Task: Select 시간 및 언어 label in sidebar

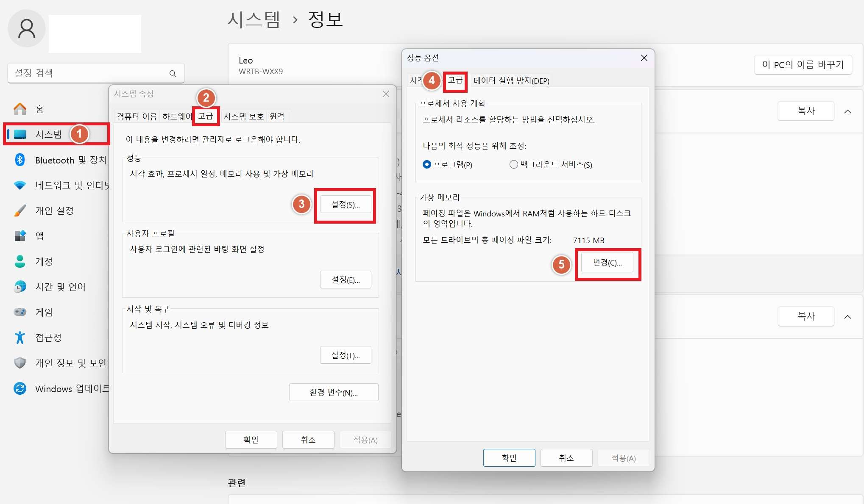Action: [x=60, y=287]
